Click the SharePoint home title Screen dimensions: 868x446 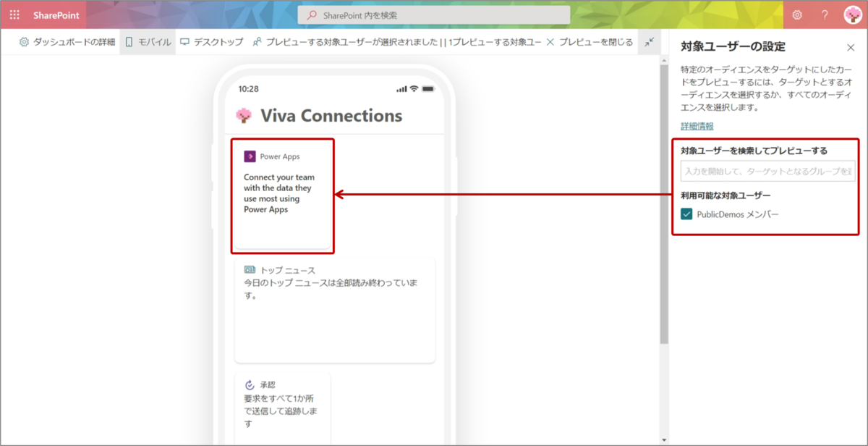click(56, 15)
